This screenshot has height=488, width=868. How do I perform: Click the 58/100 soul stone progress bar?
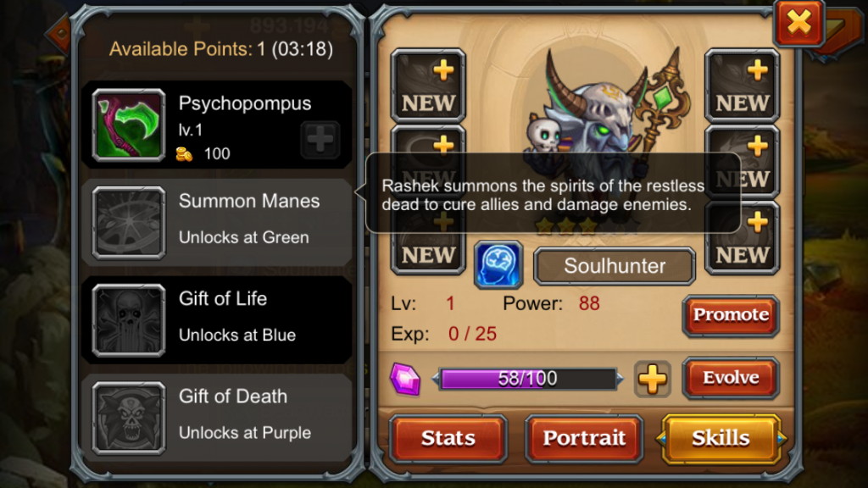tap(527, 379)
